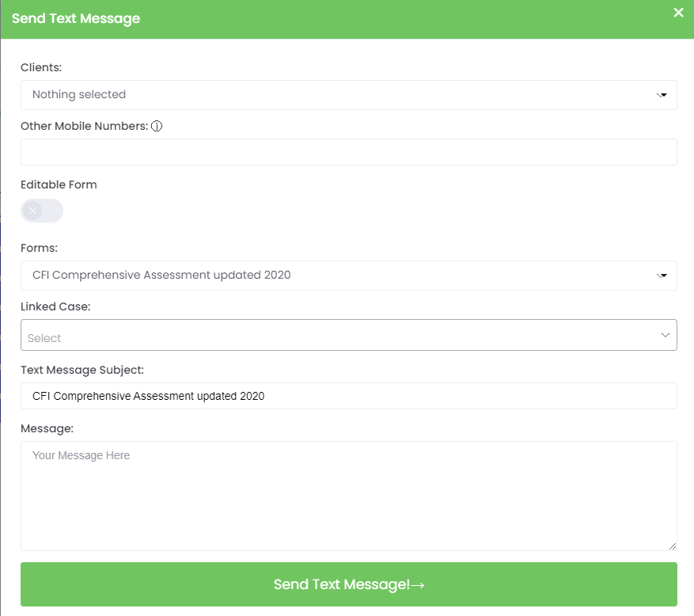Enable the Editable Form switch
The width and height of the screenshot is (694, 616).
(42, 211)
